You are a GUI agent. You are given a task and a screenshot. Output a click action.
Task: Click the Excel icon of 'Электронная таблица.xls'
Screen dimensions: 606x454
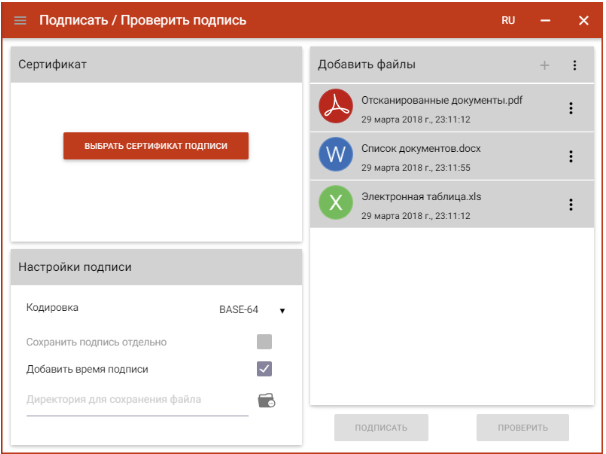pyautogui.click(x=335, y=202)
